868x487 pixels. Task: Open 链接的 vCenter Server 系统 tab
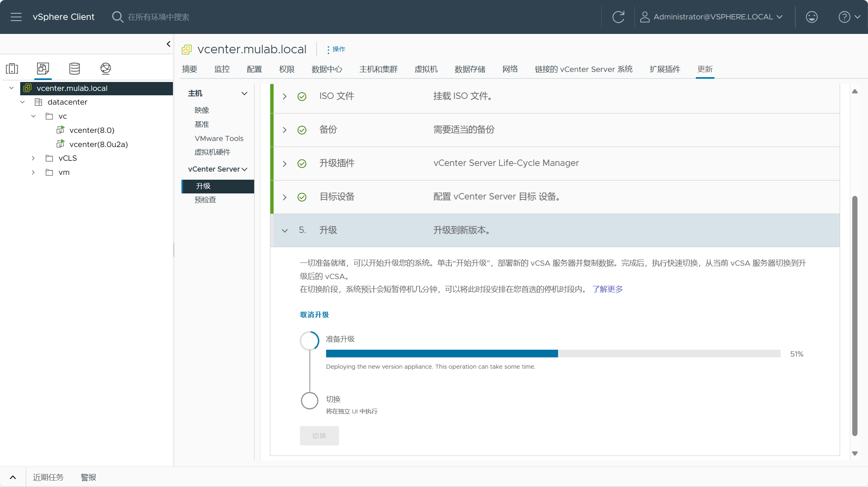[584, 69]
